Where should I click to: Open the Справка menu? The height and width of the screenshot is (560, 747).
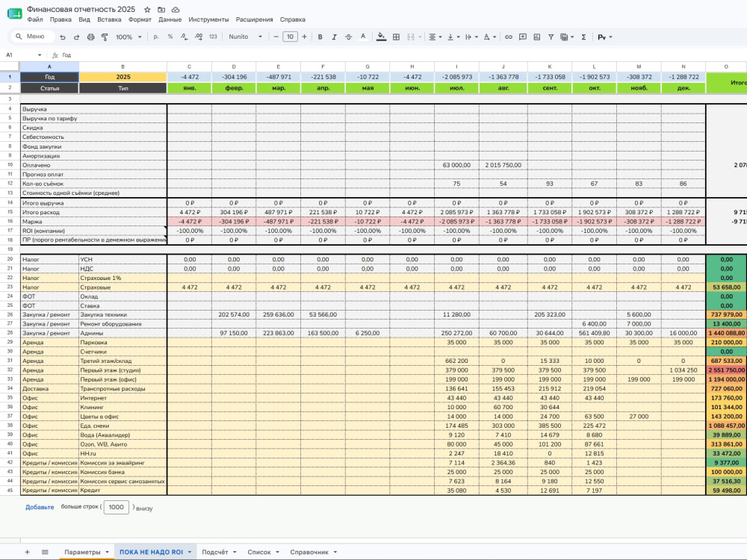point(293,19)
